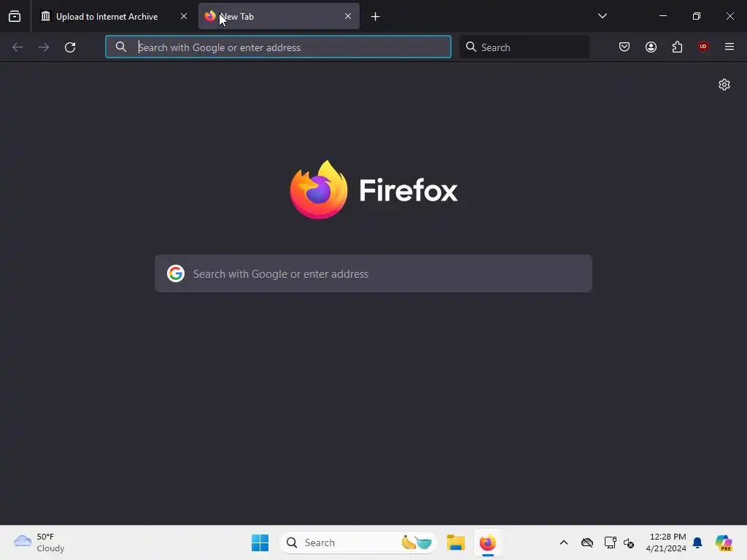Select the New Tab tab
Image resolution: width=747 pixels, height=560 pixels.
point(279,16)
